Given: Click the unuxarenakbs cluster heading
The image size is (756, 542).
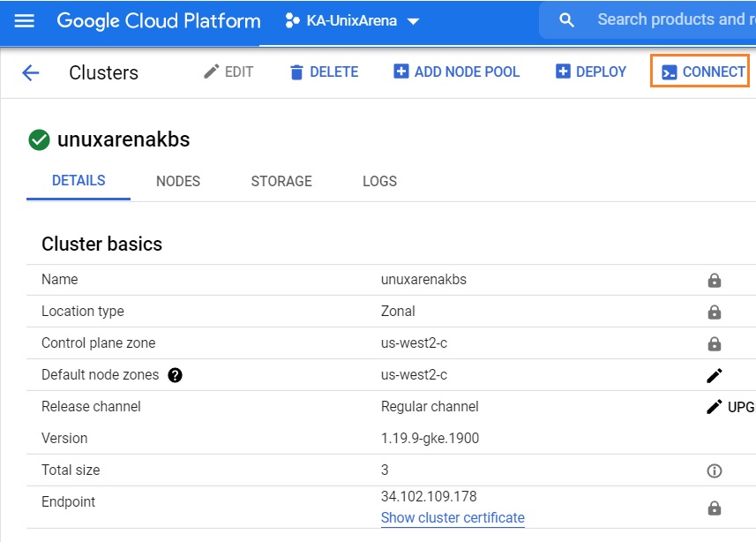Looking at the screenshot, I should [124, 139].
